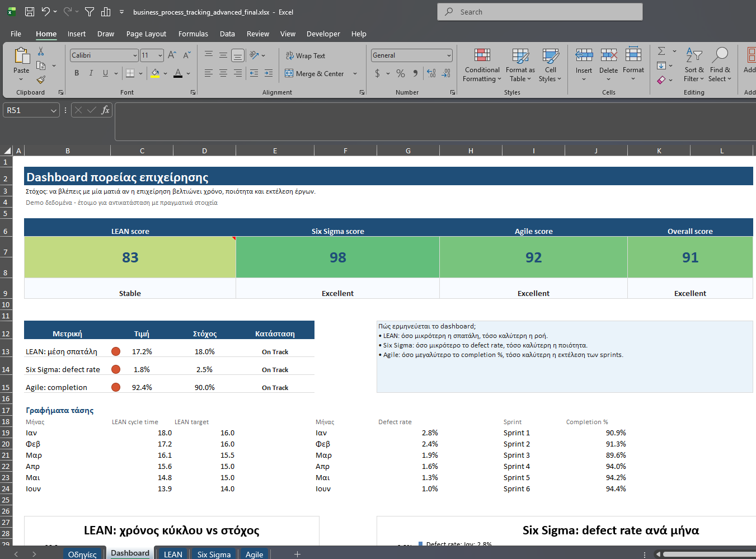Expand the General number format dropdown
Viewport: 756px width, 559px height.
(x=449, y=55)
